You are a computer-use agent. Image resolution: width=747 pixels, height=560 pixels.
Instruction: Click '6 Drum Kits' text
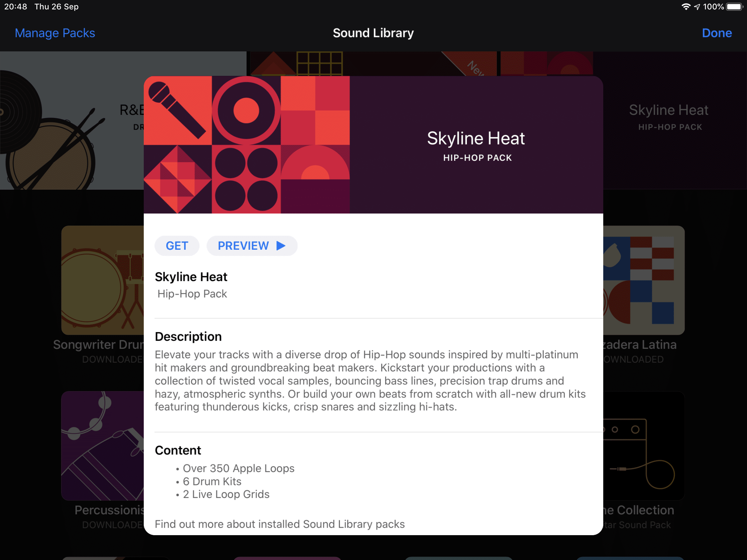pos(212,481)
